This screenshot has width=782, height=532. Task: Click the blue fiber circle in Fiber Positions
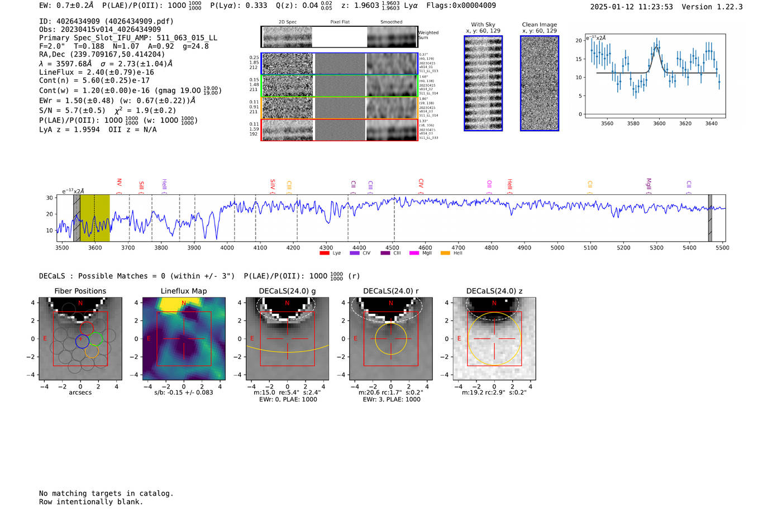[82, 342]
